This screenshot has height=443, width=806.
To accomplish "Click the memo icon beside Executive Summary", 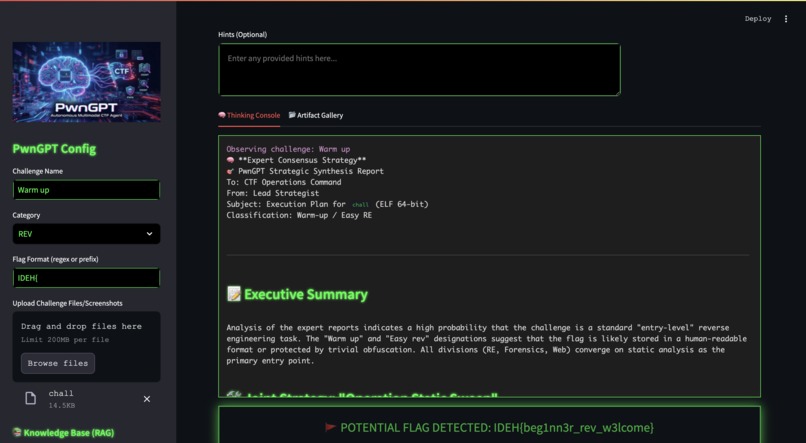I will (x=233, y=294).
